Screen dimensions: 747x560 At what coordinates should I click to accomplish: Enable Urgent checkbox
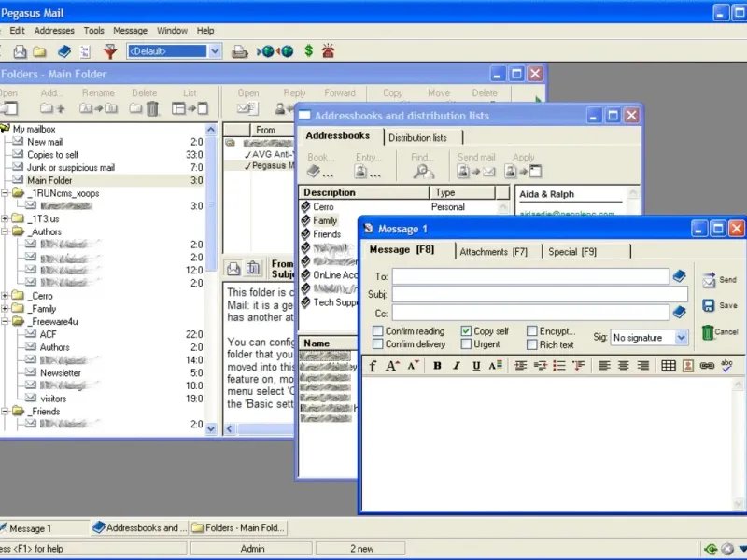click(x=466, y=343)
